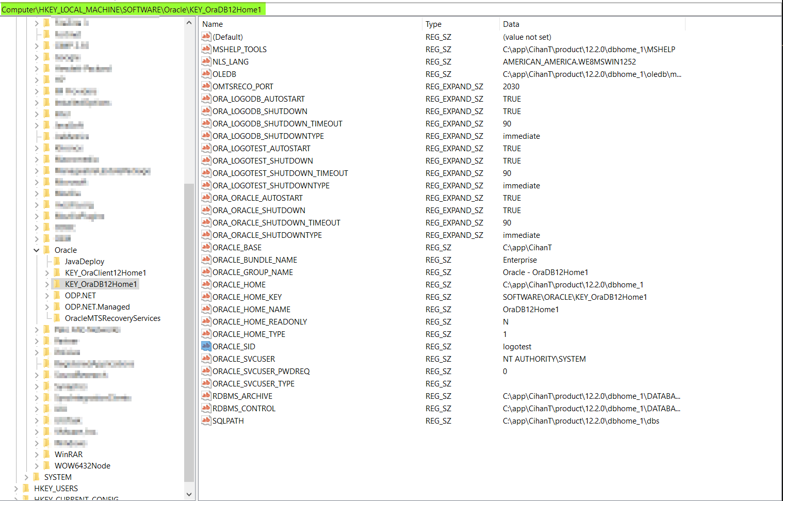Viewport: 786px width, 506px height.
Task: Select the ORACLE_SID value name
Action: pyautogui.click(x=234, y=346)
